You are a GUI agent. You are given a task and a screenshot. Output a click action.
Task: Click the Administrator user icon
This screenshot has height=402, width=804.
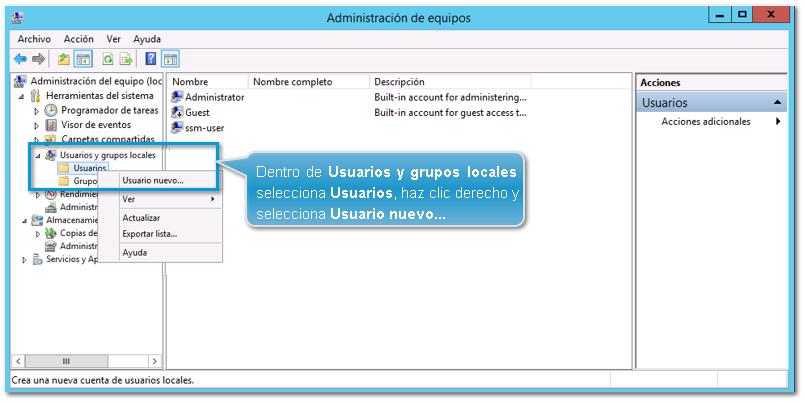point(177,97)
